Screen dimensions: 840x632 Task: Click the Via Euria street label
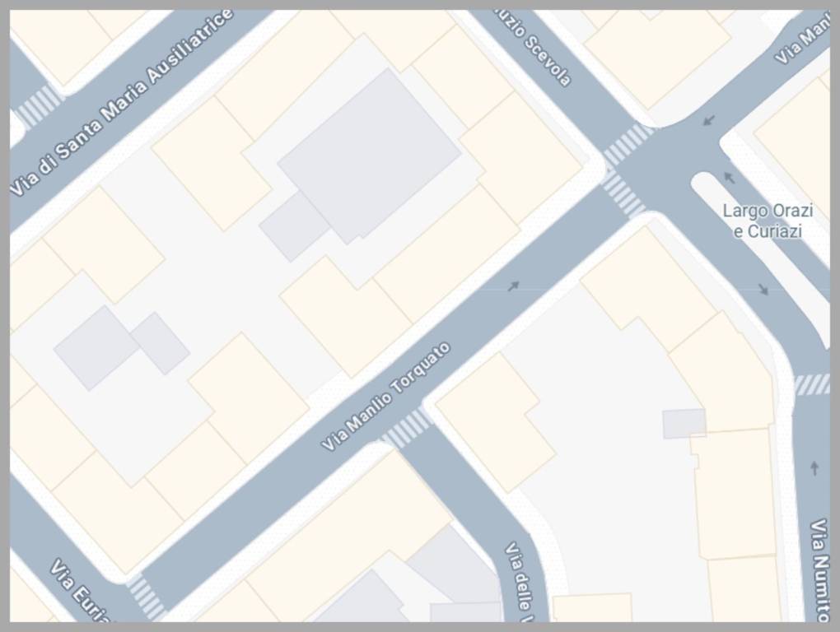[x=82, y=592]
